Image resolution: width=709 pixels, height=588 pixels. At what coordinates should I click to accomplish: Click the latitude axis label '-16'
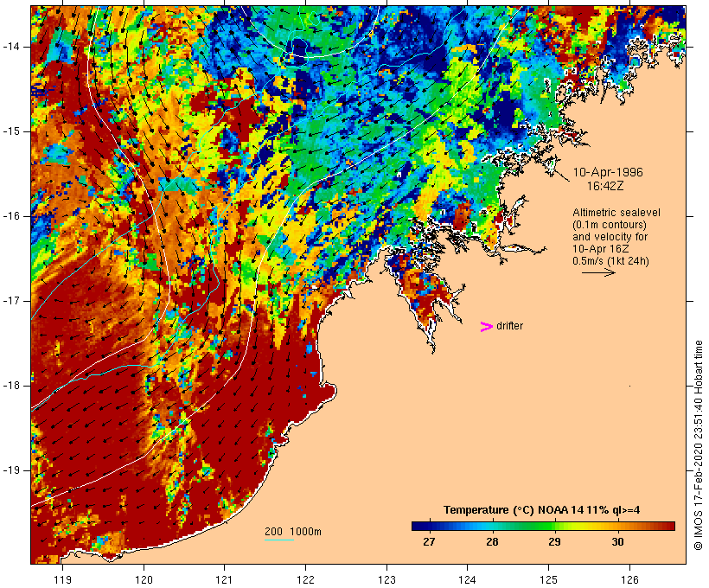pyautogui.click(x=11, y=216)
